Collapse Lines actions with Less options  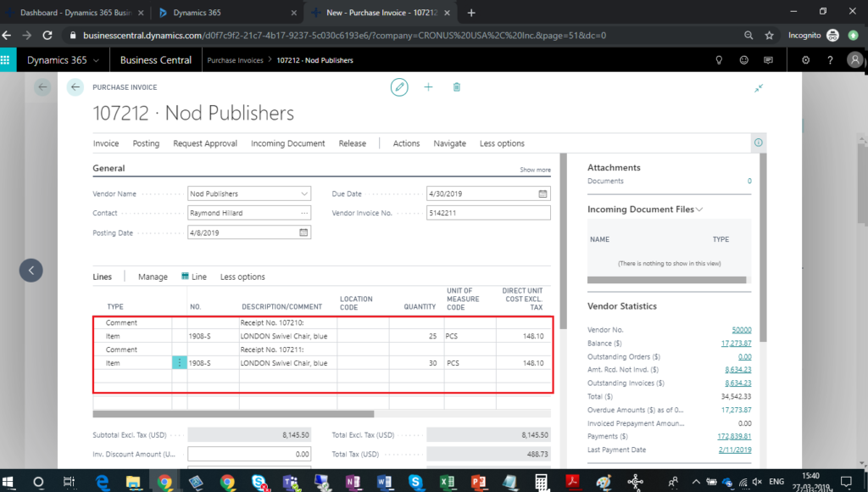242,277
